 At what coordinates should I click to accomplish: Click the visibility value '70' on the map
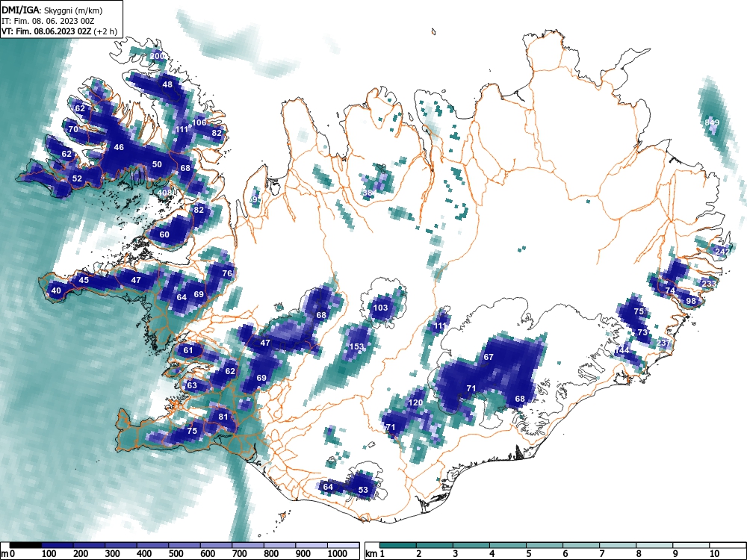pos(73,129)
